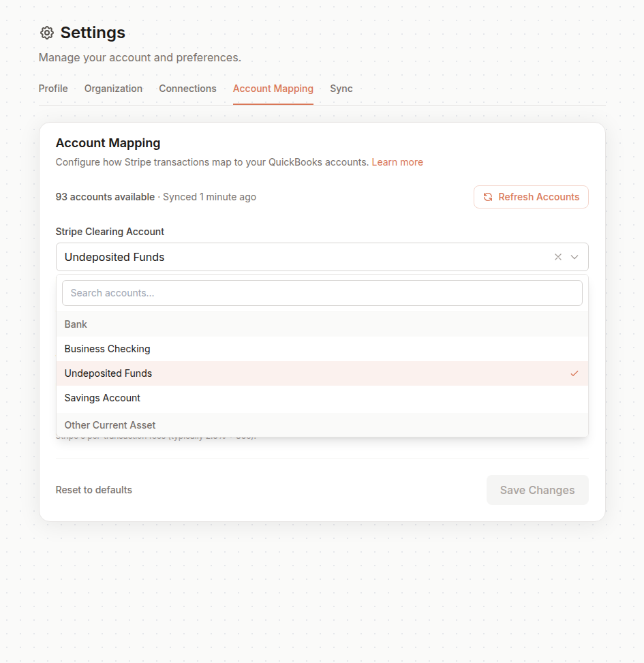Click the Search accounts input field
Screen dimensions: 644x663
pyautogui.click(x=322, y=292)
